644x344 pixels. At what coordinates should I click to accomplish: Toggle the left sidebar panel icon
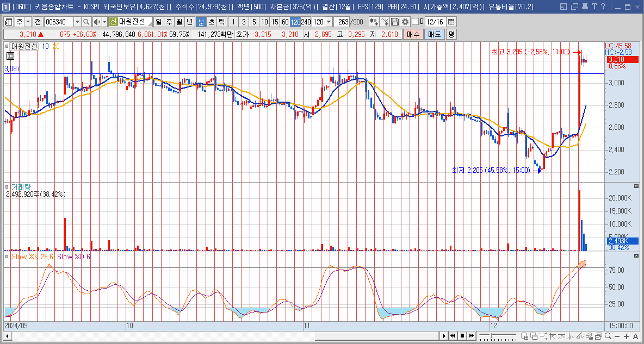click(8, 22)
